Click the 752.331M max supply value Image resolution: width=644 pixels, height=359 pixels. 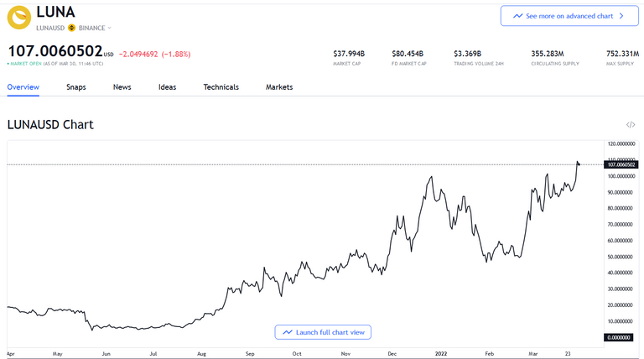coord(623,54)
